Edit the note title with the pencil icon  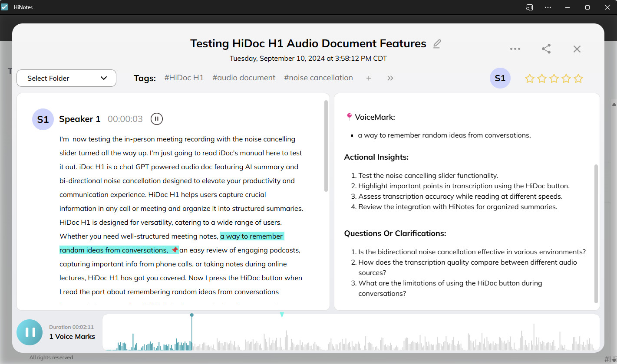pyautogui.click(x=437, y=44)
